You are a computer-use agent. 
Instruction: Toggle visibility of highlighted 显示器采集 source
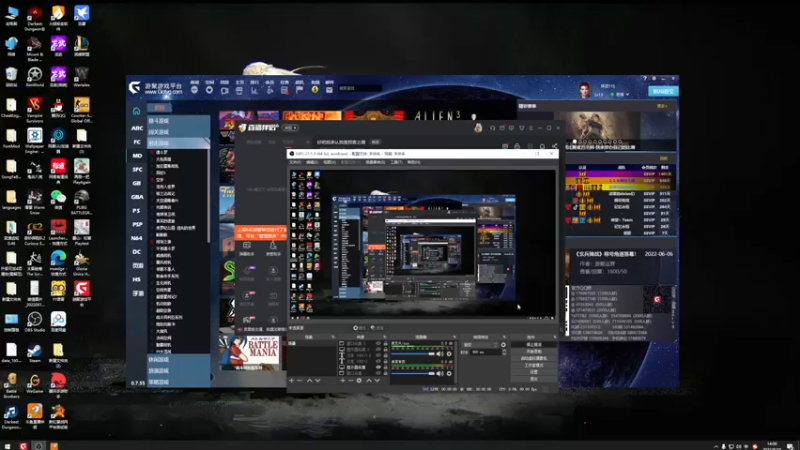pos(378,367)
